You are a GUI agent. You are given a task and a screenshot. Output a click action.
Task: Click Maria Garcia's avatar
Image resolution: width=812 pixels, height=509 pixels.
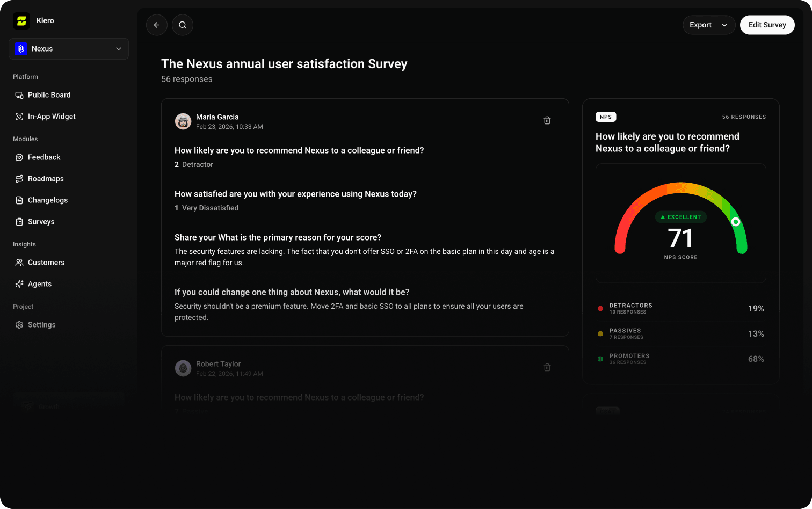click(x=183, y=121)
